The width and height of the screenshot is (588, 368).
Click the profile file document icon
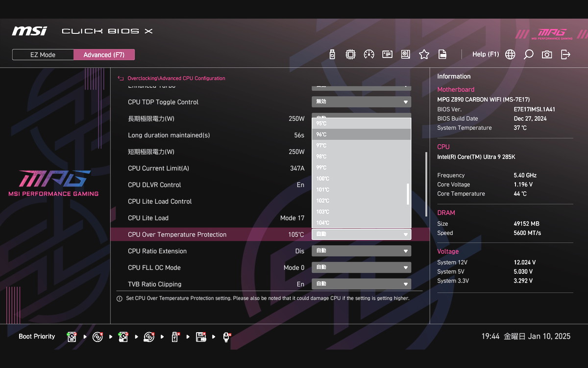click(442, 54)
